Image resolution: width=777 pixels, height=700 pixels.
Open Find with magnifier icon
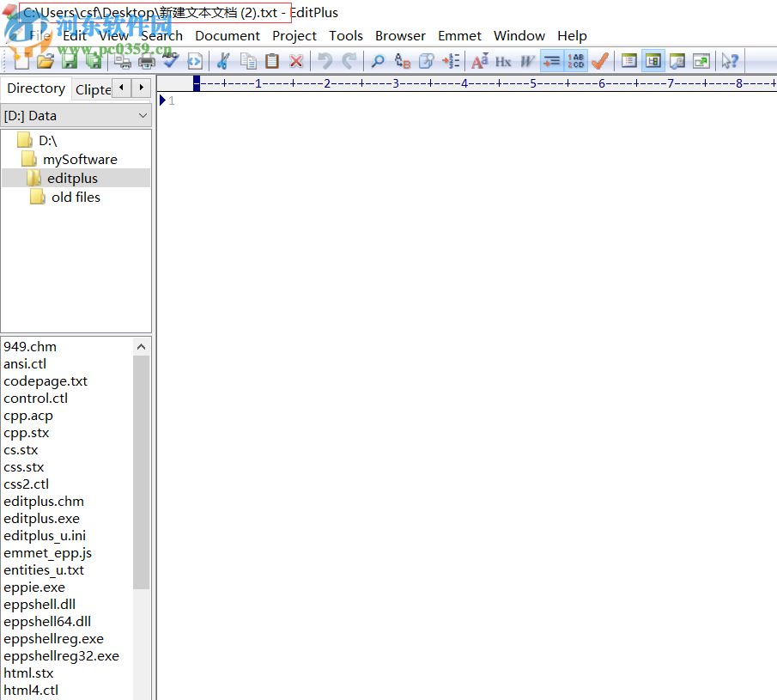point(378,61)
